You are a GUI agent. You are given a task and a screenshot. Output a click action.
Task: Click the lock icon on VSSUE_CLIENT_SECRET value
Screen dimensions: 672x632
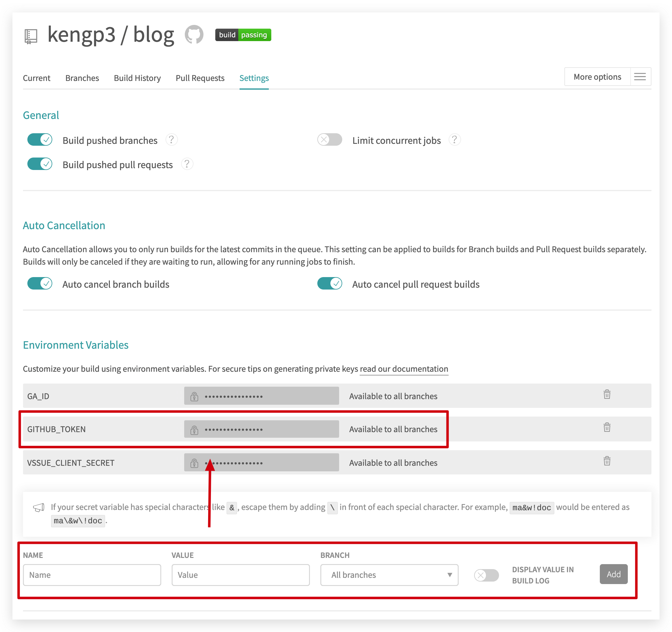click(x=194, y=463)
